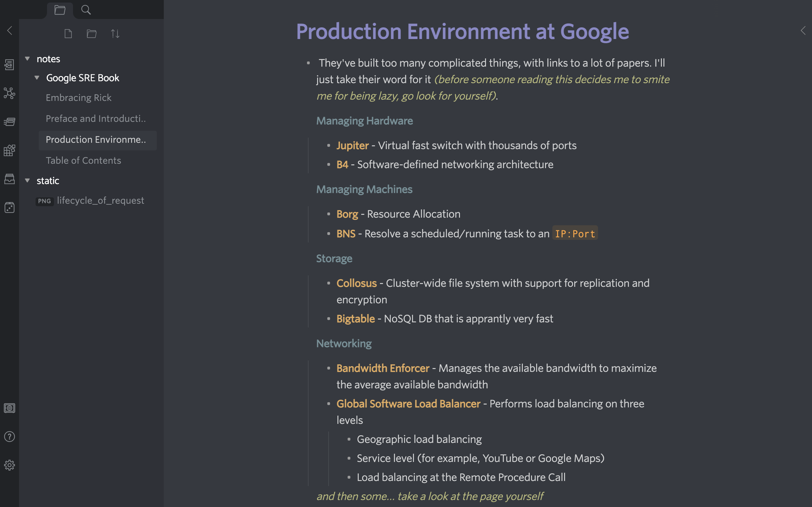Collapse the static folder
Viewport: 812px width, 507px height.
pyautogui.click(x=28, y=181)
